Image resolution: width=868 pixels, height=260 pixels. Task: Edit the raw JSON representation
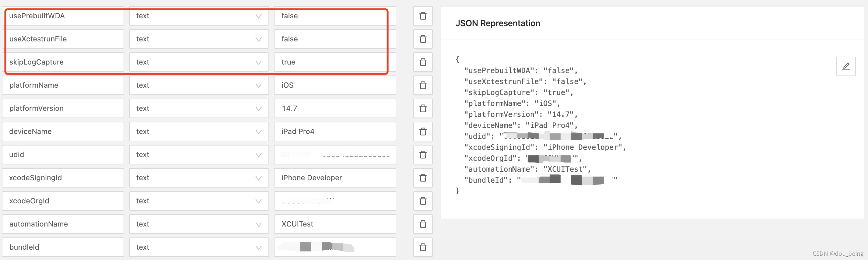[x=846, y=66]
